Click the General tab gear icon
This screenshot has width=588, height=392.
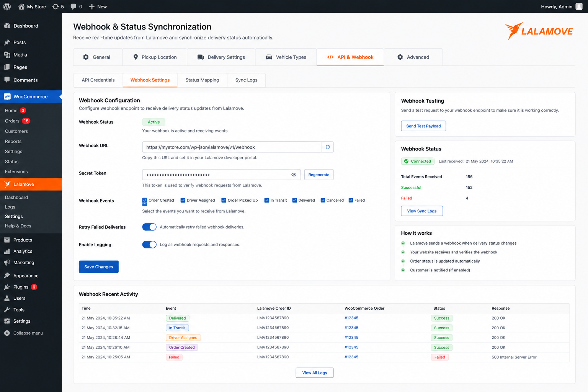point(86,57)
